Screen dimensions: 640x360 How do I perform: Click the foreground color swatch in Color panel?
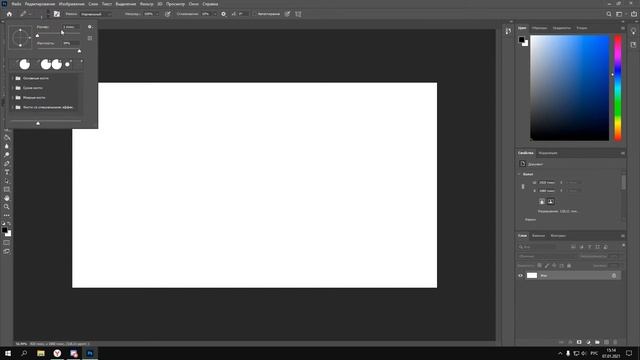click(x=522, y=40)
